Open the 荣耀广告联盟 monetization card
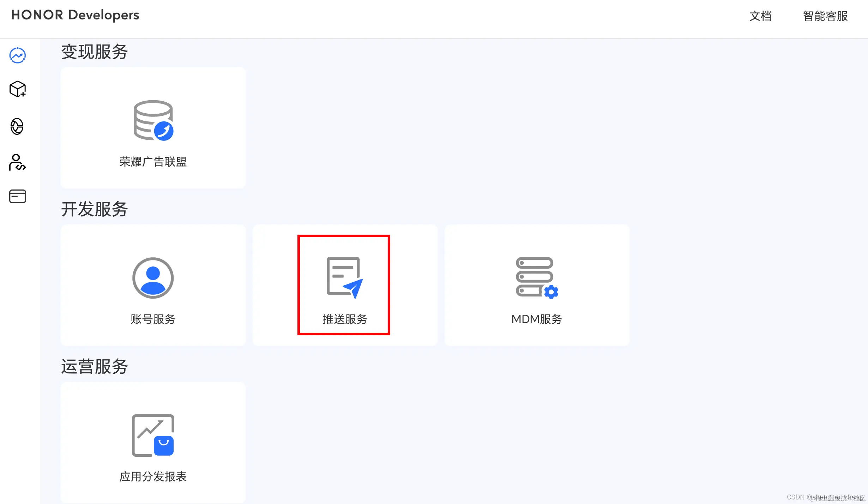This screenshot has width=868, height=504. coord(152,127)
